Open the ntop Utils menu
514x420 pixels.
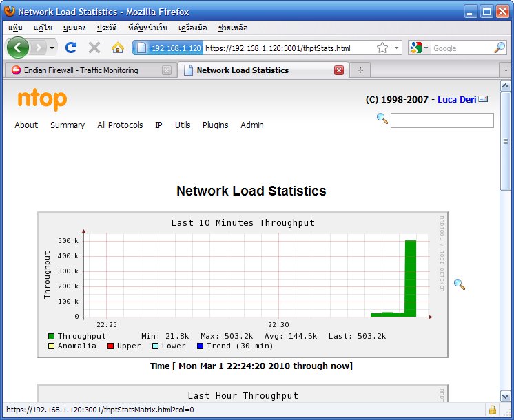[183, 125]
